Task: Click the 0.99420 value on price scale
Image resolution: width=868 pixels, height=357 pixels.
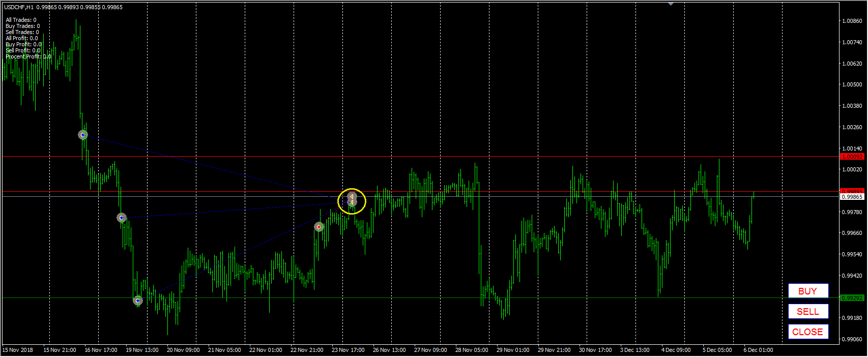Action: tap(852, 276)
